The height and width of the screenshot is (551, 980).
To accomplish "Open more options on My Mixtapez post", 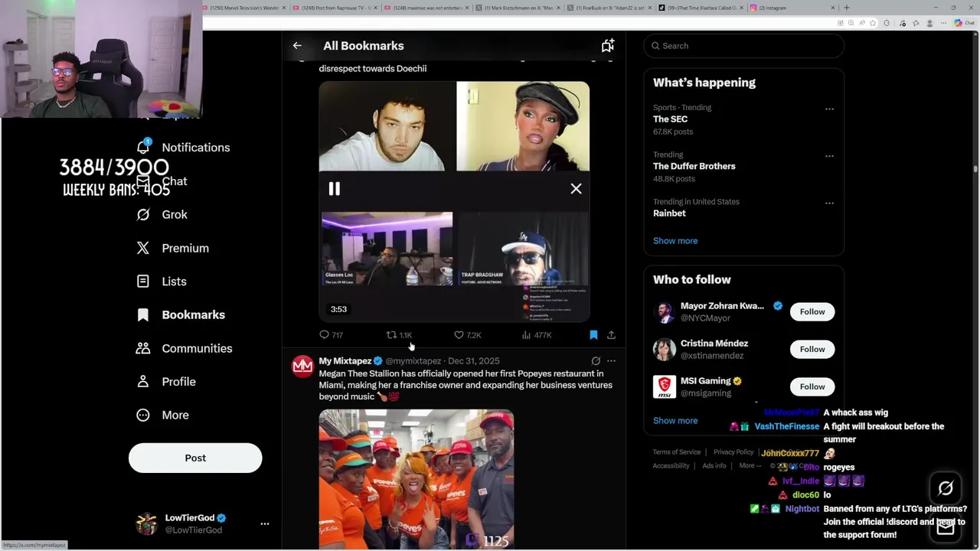I will 611,360.
